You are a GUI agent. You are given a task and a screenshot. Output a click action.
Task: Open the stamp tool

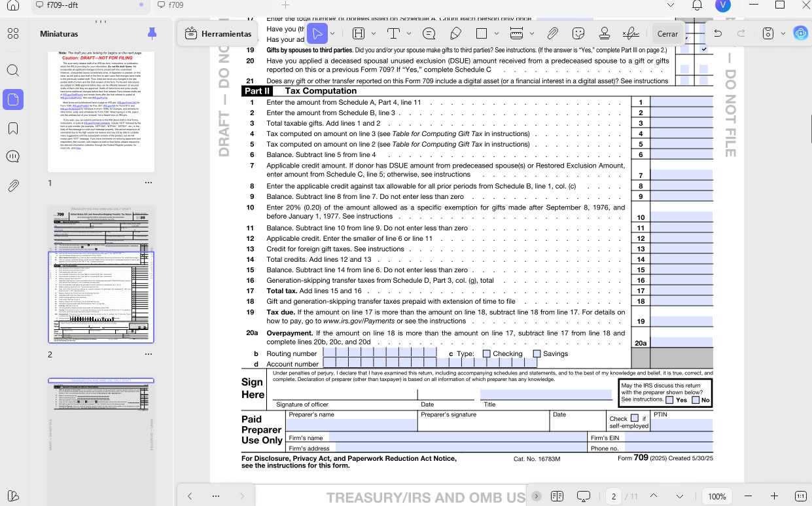(x=605, y=33)
